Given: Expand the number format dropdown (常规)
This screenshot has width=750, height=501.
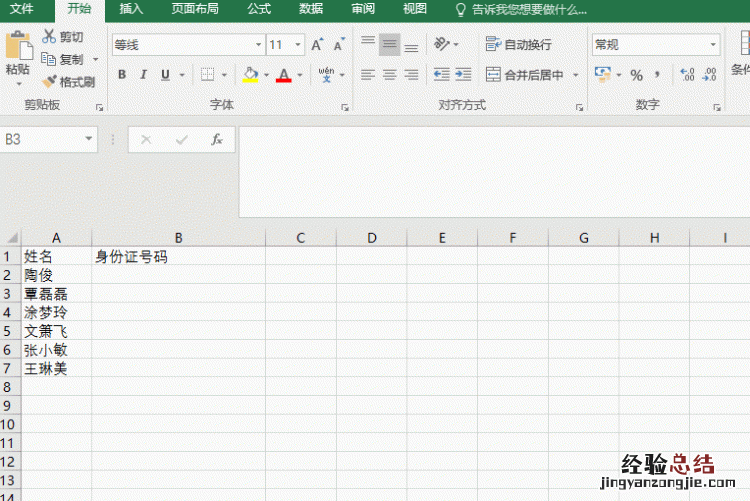Looking at the screenshot, I should click(714, 45).
